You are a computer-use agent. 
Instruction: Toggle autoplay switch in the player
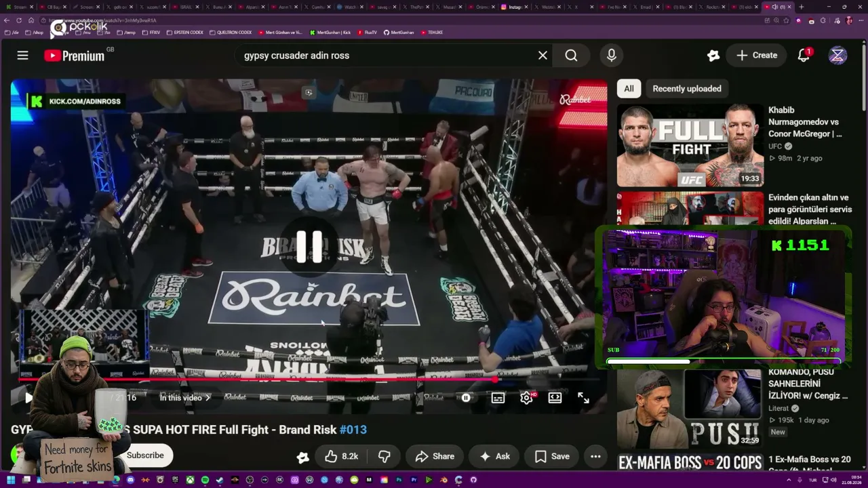(x=466, y=398)
